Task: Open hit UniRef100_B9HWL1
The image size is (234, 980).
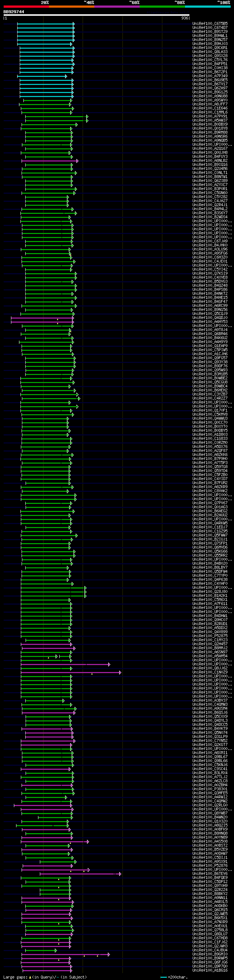Action: 210,36
